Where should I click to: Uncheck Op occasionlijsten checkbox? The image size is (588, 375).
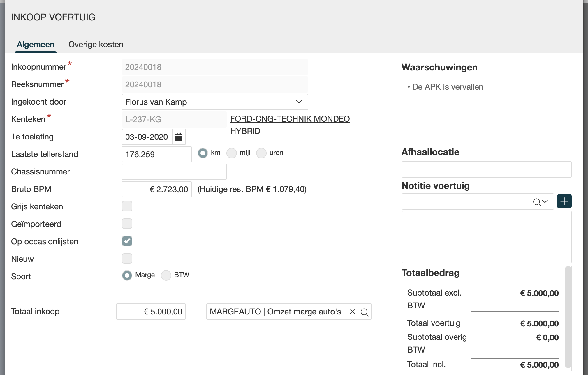127,241
